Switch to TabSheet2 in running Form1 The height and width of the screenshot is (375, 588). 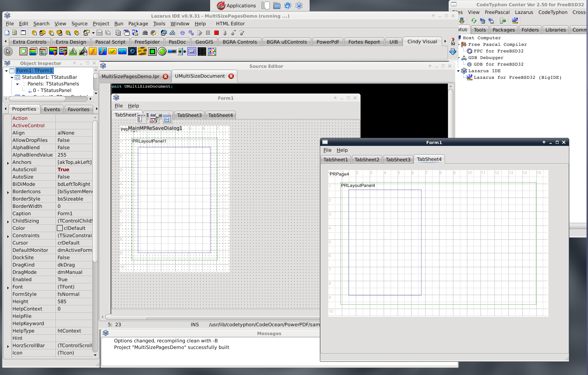pyautogui.click(x=367, y=159)
